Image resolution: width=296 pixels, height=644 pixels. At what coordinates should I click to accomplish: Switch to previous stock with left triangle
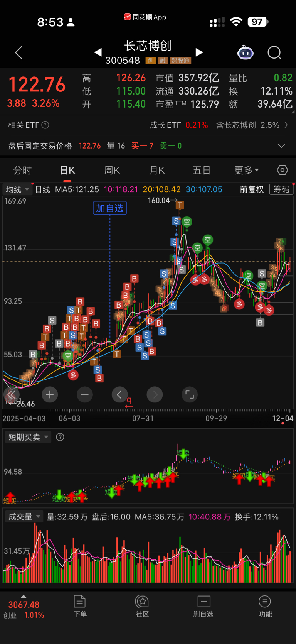click(98, 52)
